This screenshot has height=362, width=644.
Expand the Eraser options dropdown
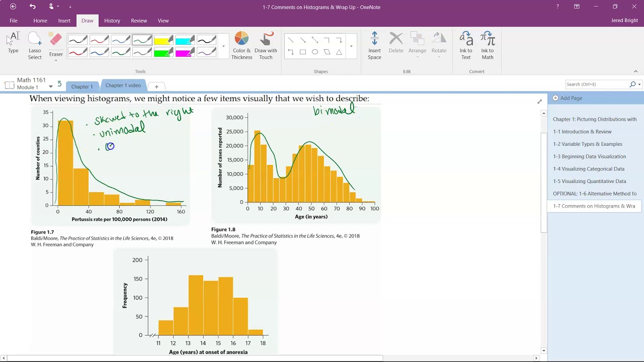(x=56, y=60)
